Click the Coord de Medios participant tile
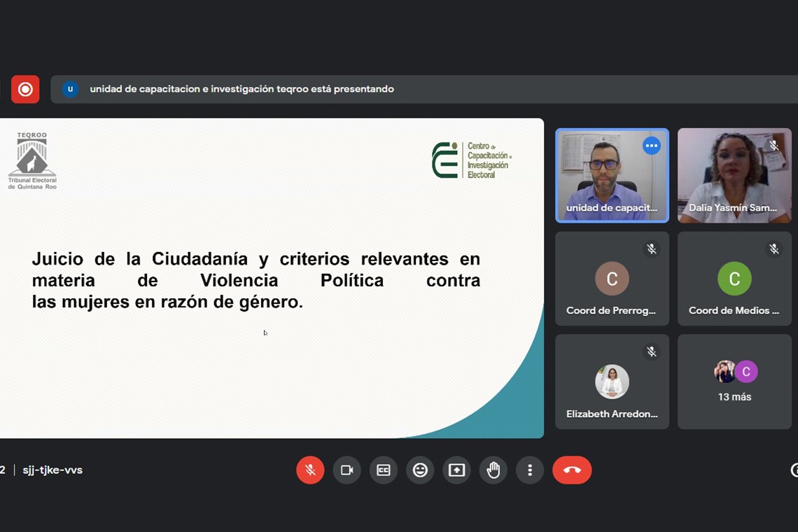 (x=734, y=279)
